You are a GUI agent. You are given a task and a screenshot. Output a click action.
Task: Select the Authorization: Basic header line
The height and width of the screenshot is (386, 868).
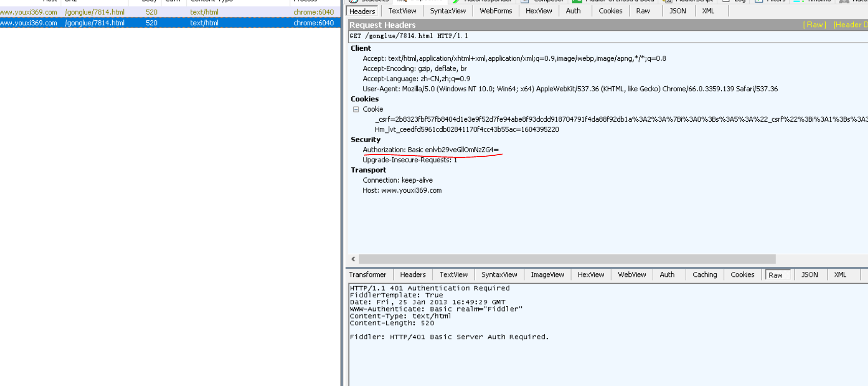[x=430, y=150]
